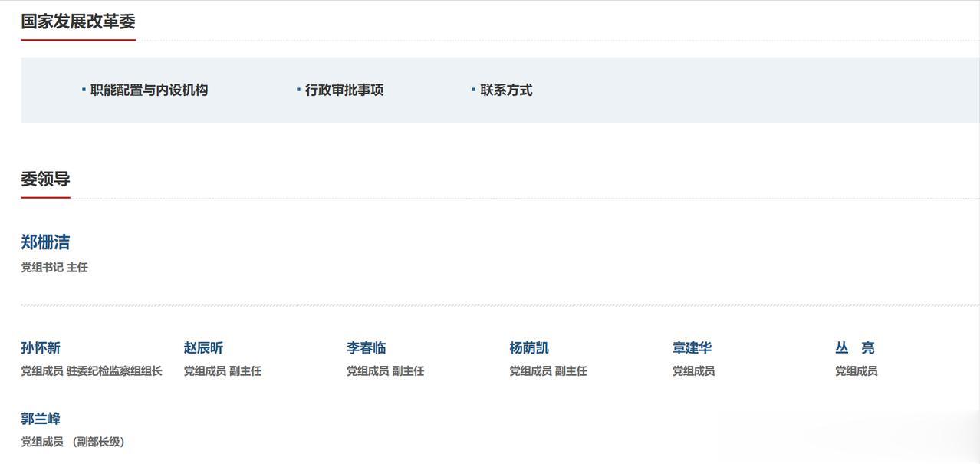Open leader profile of 孙怀新
Viewport: 980px width, 464px height.
[41, 348]
